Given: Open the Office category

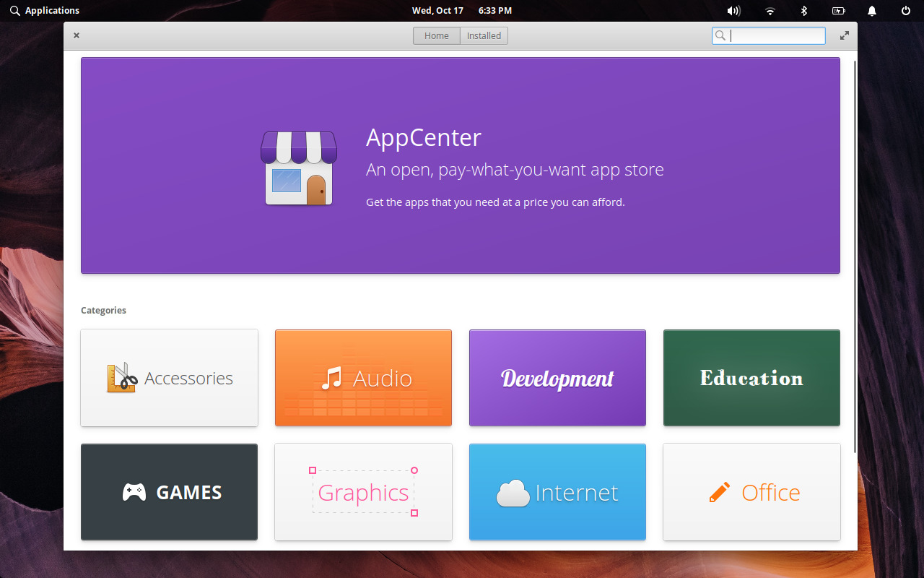Looking at the screenshot, I should (751, 492).
